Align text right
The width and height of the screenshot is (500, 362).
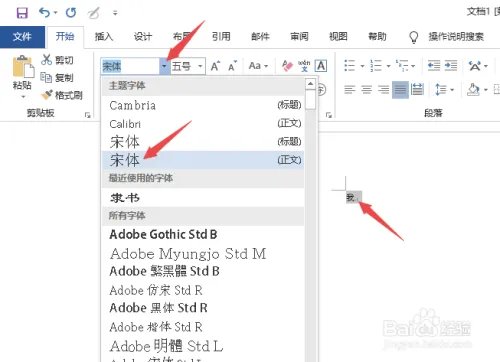pos(383,89)
